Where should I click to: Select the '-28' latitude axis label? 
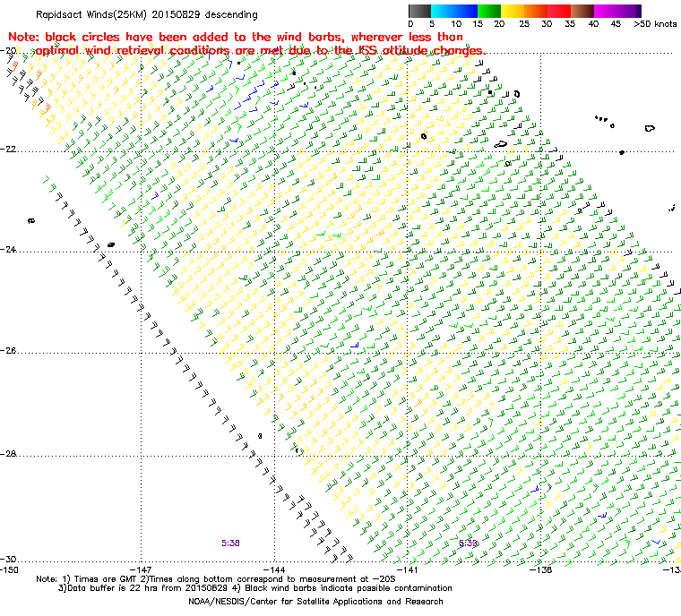click(8, 454)
